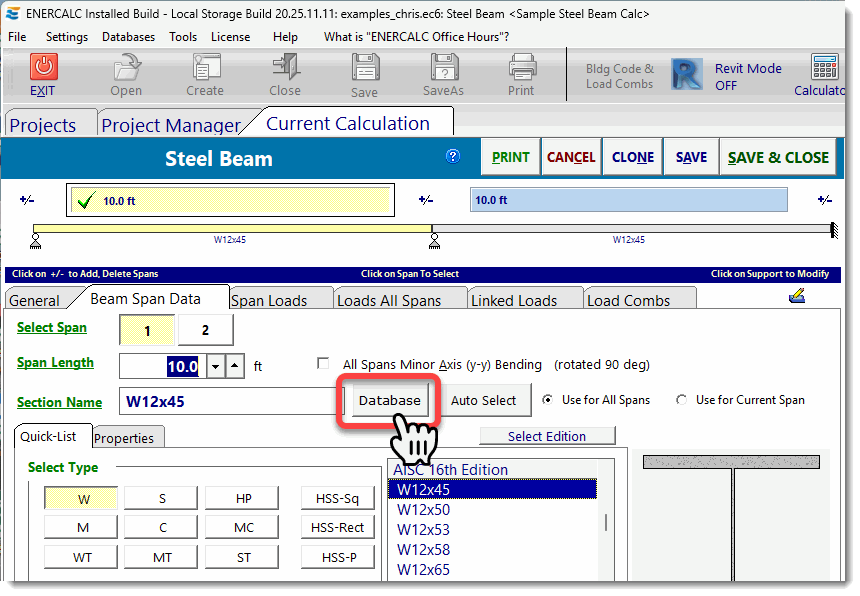Click the EXIT icon in the toolbar
The height and width of the screenshot is (596, 860).
tap(42, 70)
